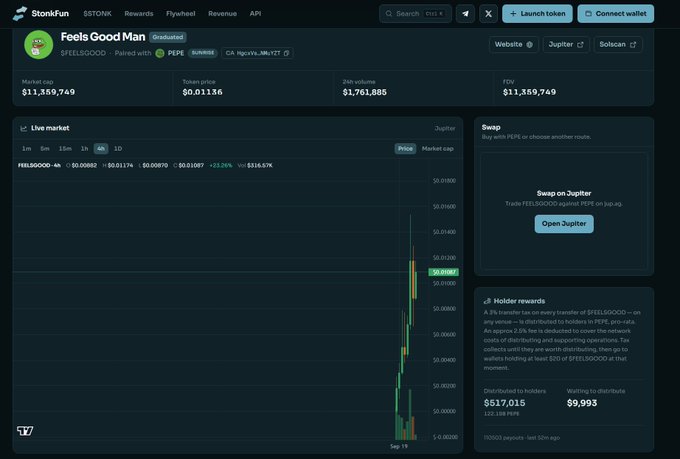This screenshot has width=680, height=459.
Task: Click the $0.01087 price label on axis
Action: pos(444,272)
